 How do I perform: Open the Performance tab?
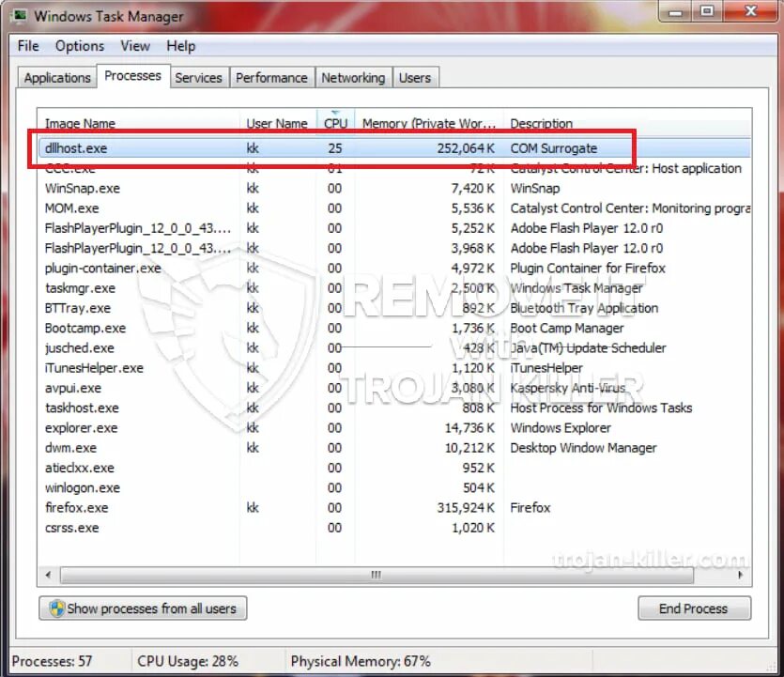click(271, 78)
